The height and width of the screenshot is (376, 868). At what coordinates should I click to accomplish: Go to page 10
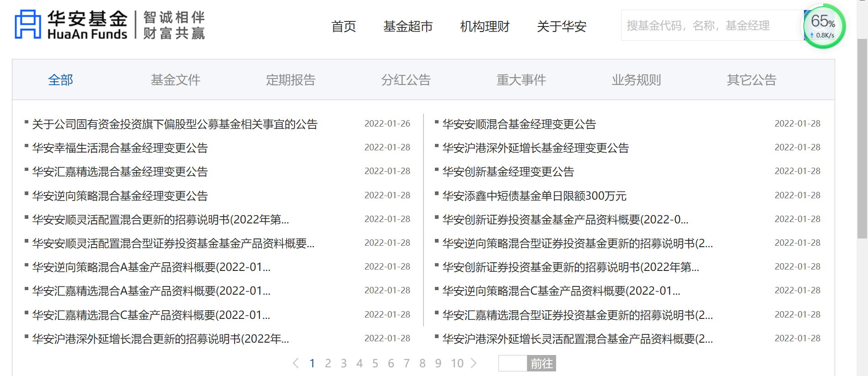[457, 363]
